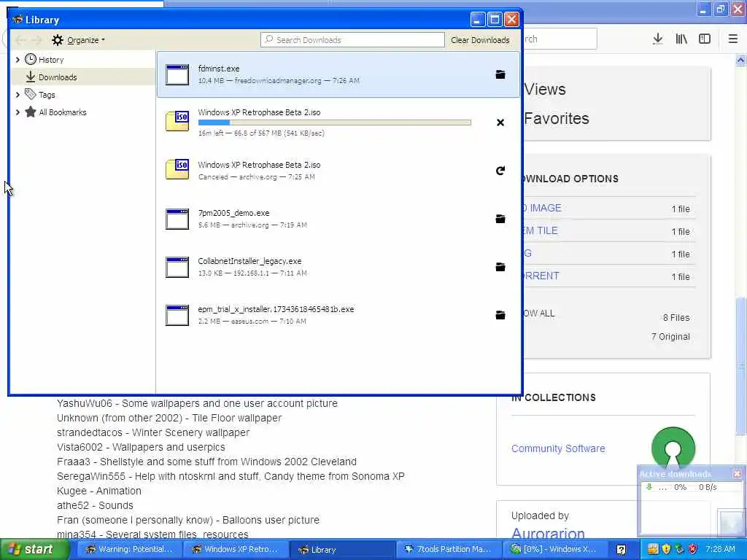Close the Active downloads popup
The height and width of the screenshot is (560, 747).
(737, 474)
